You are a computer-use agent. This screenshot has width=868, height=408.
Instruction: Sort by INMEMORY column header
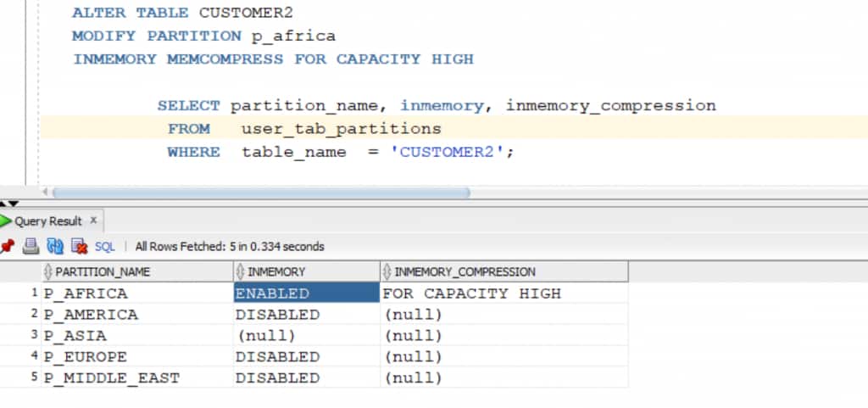(x=307, y=271)
